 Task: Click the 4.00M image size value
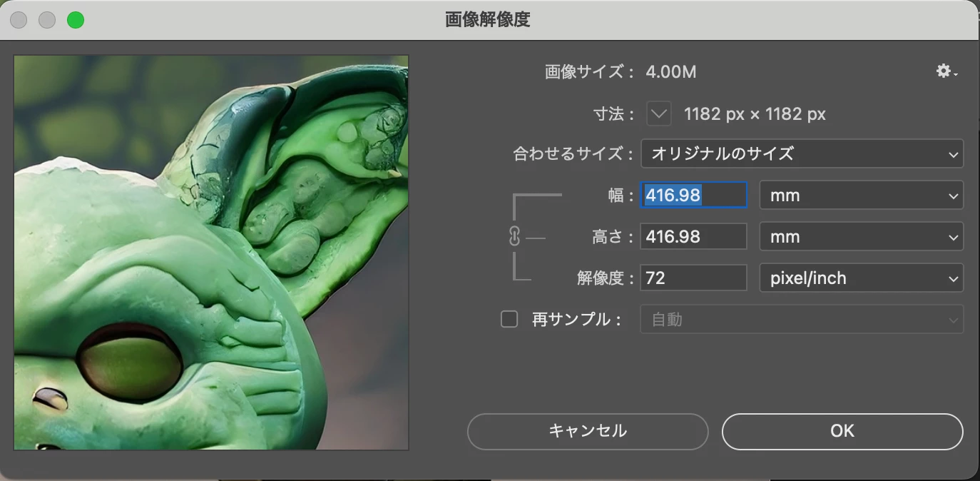tap(671, 72)
